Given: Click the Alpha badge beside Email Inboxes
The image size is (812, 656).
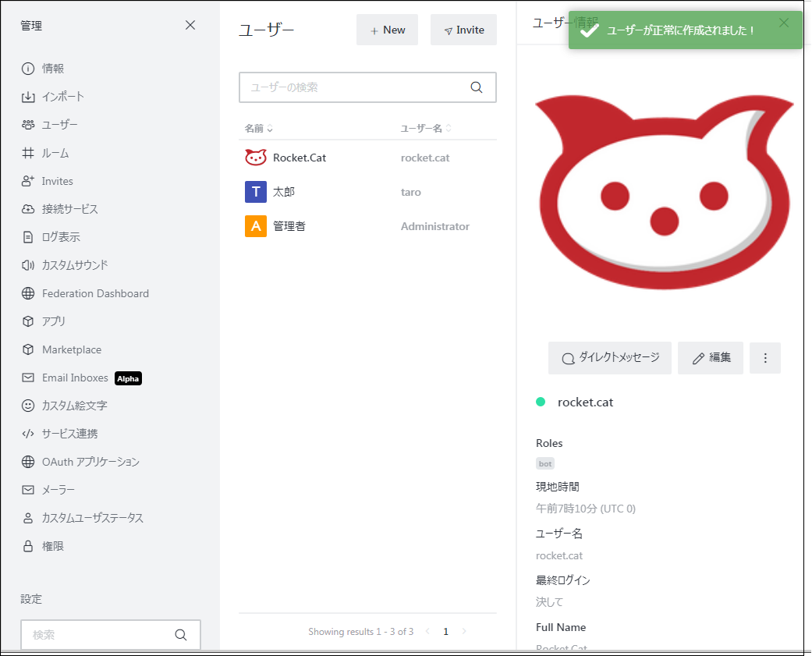Looking at the screenshot, I should pyautogui.click(x=128, y=378).
